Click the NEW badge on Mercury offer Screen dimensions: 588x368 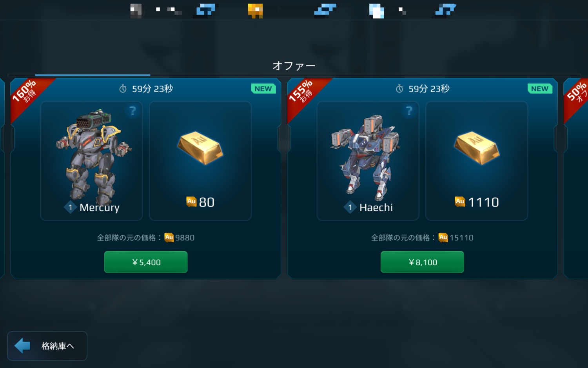click(263, 89)
